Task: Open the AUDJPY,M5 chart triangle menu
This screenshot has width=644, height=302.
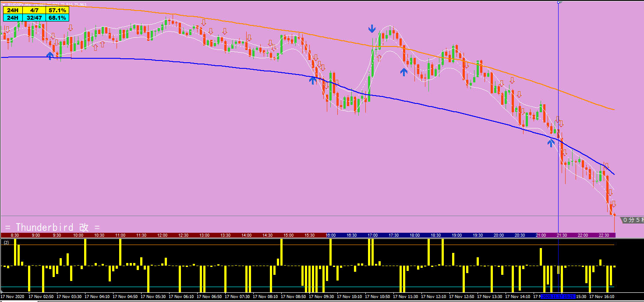Action: click(x=4, y=5)
